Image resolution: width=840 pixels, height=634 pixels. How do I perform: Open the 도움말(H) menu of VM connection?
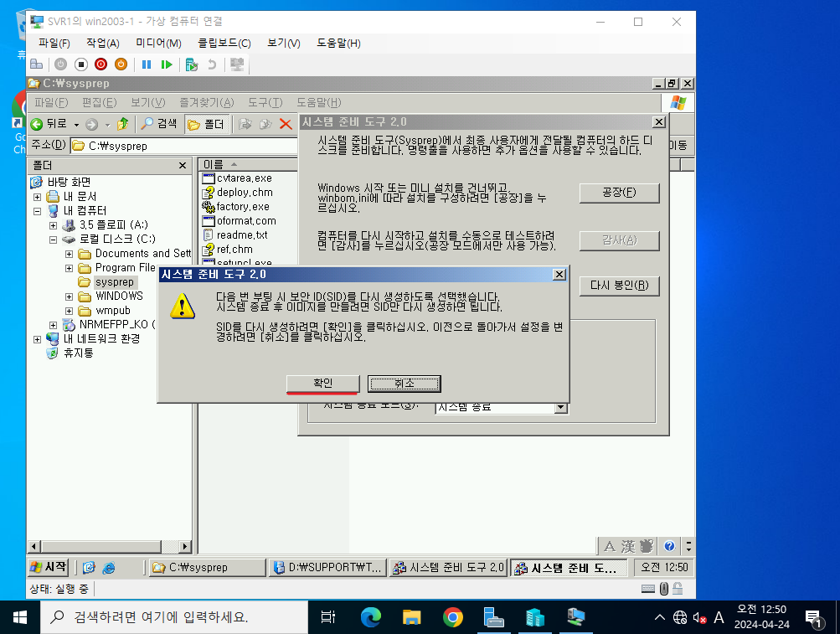pos(338,43)
